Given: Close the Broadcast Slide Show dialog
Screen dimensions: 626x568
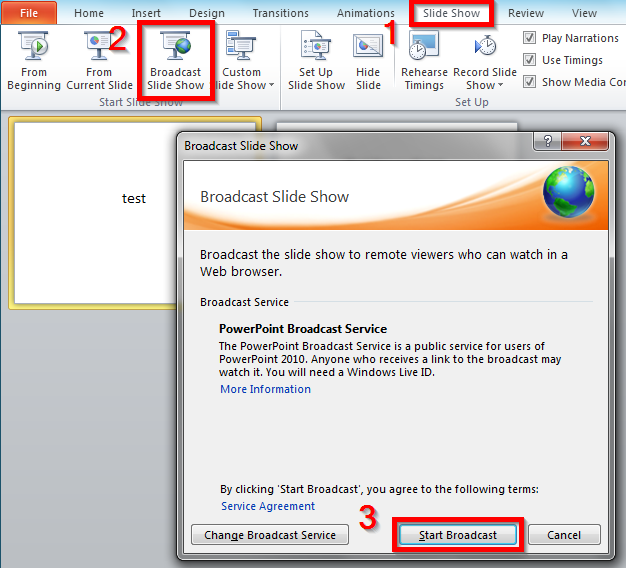Looking at the screenshot, I should coord(585,141).
